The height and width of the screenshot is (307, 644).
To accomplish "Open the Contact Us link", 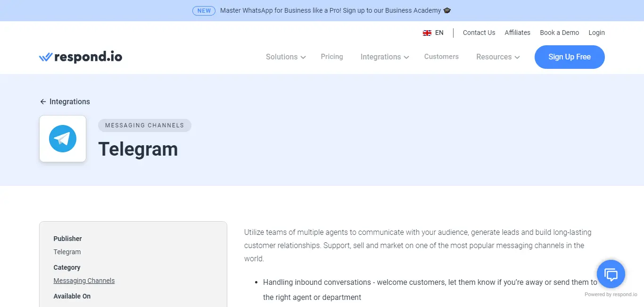I will coord(479,33).
